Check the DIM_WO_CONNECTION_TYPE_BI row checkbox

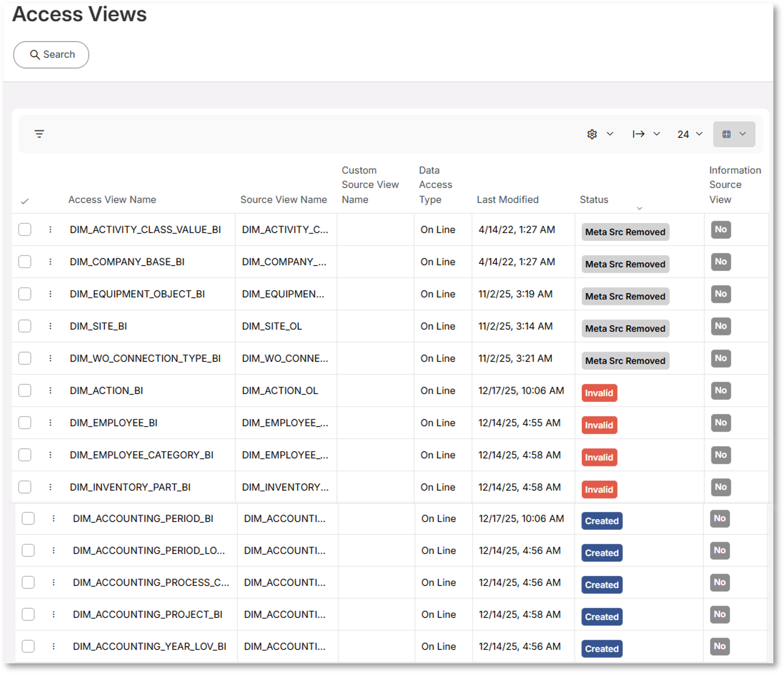click(x=25, y=358)
